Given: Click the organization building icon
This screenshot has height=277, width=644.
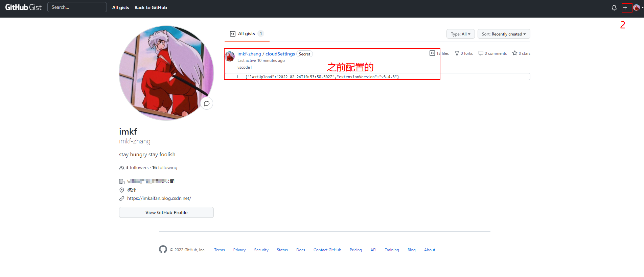Looking at the screenshot, I should 122,182.
